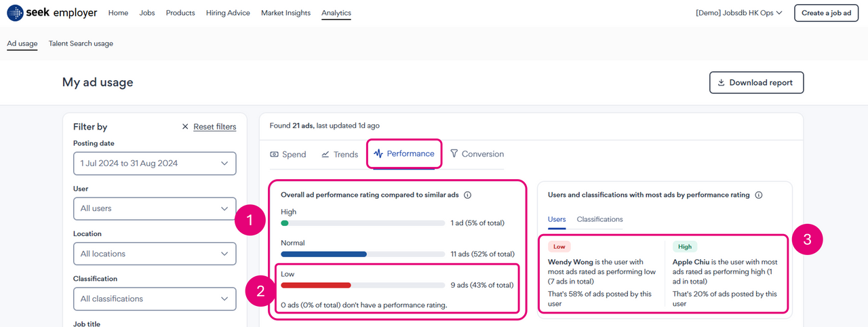Switch to the Trends tab
This screenshot has width=868, height=327.
[x=340, y=155]
